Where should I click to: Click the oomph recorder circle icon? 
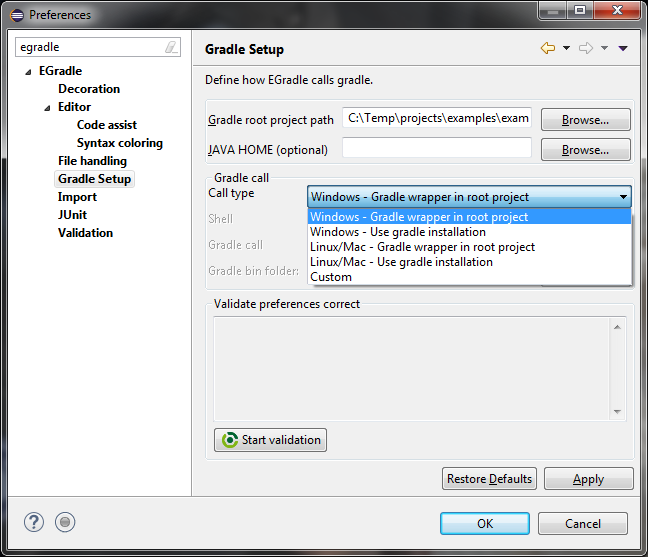pyautogui.click(x=65, y=522)
